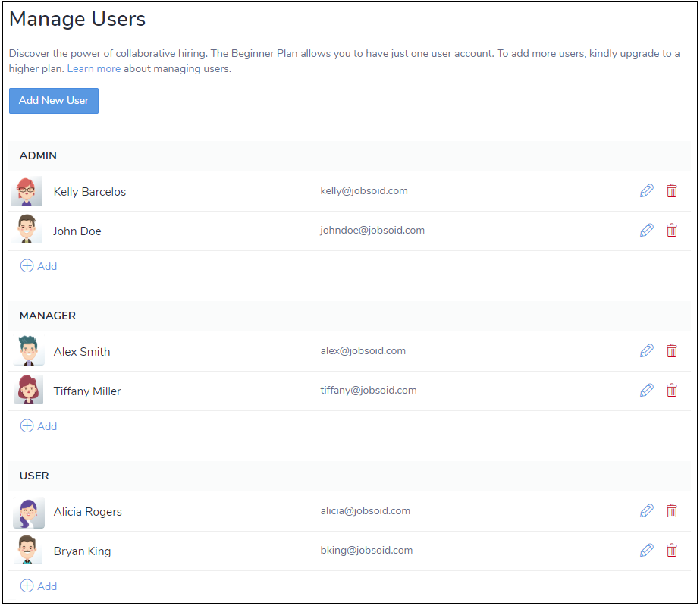Edit Tiffany Miller's account details

coord(646,391)
